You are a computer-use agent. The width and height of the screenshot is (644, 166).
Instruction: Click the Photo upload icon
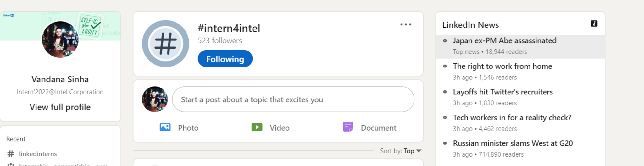pyautogui.click(x=165, y=127)
